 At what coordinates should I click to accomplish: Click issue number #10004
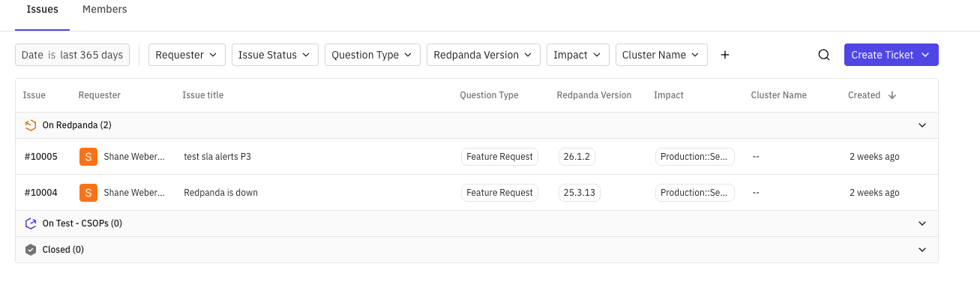pos(40,193)
